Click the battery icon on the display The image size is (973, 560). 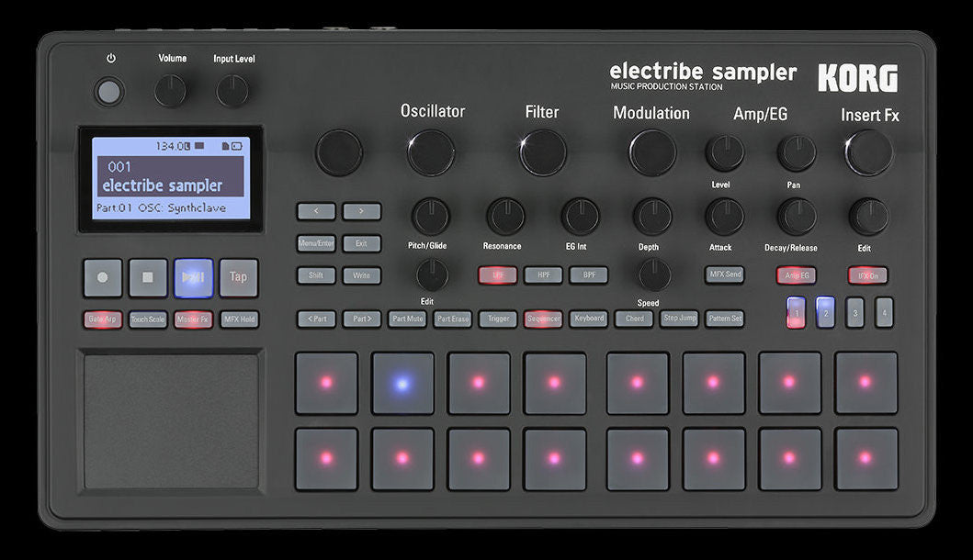coord(237,146)
